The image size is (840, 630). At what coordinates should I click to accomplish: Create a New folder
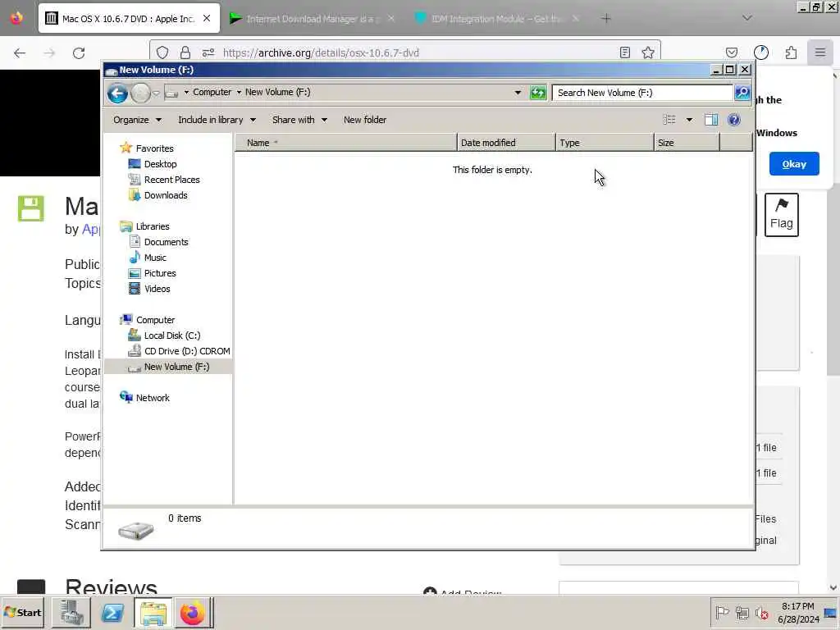click(365, 120)
